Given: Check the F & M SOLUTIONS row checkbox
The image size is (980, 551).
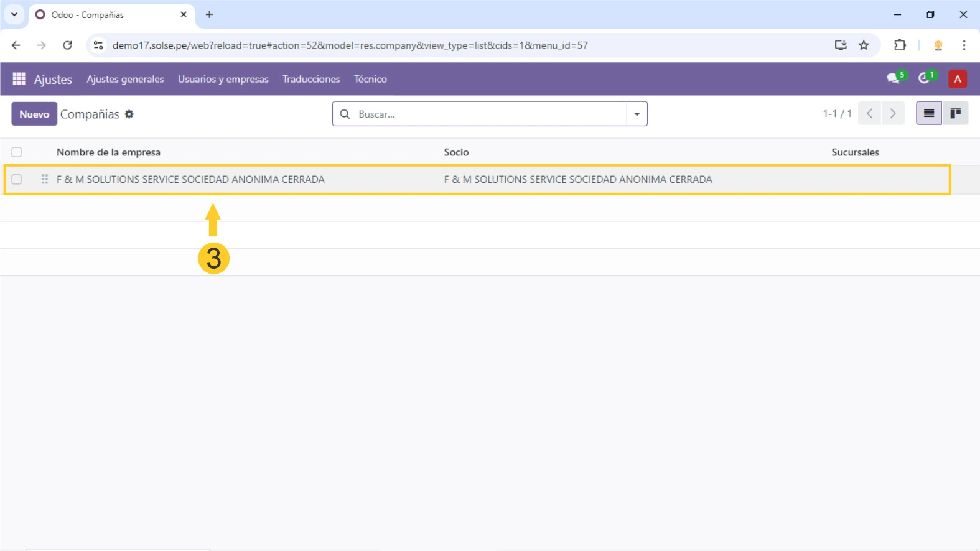Looking at the screenshot, I should 17,180.
